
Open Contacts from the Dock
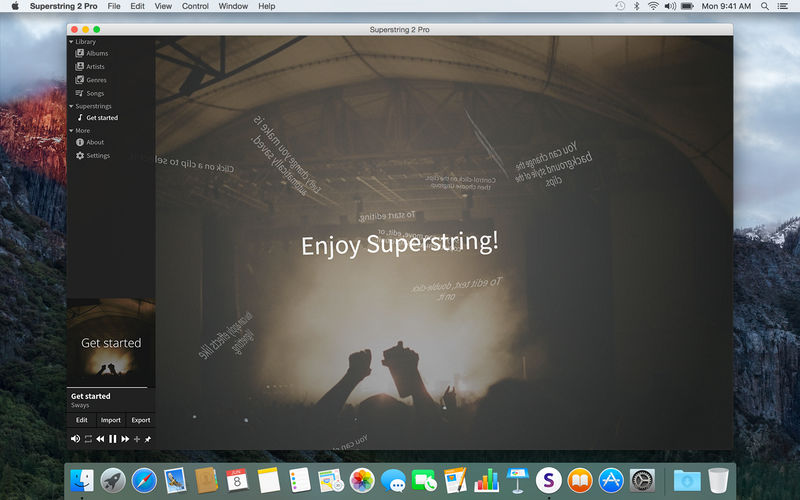pyautogui.click(x=206, y=480)
